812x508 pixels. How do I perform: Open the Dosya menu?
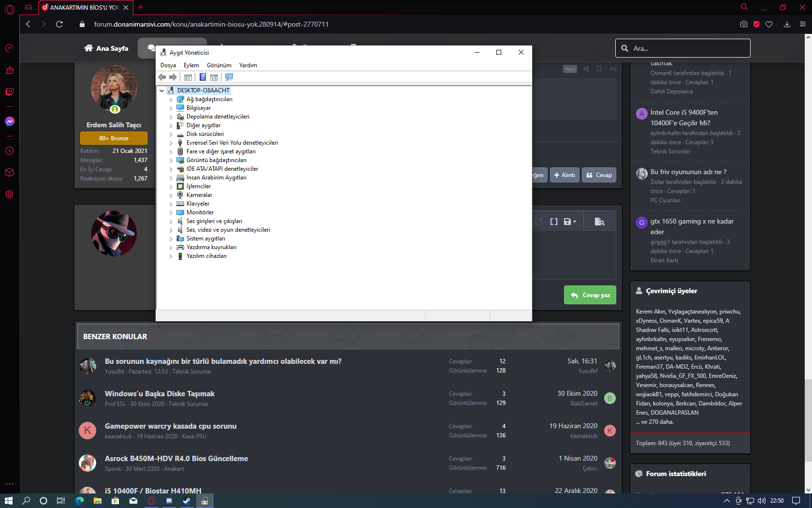click(x=168, y=65)
